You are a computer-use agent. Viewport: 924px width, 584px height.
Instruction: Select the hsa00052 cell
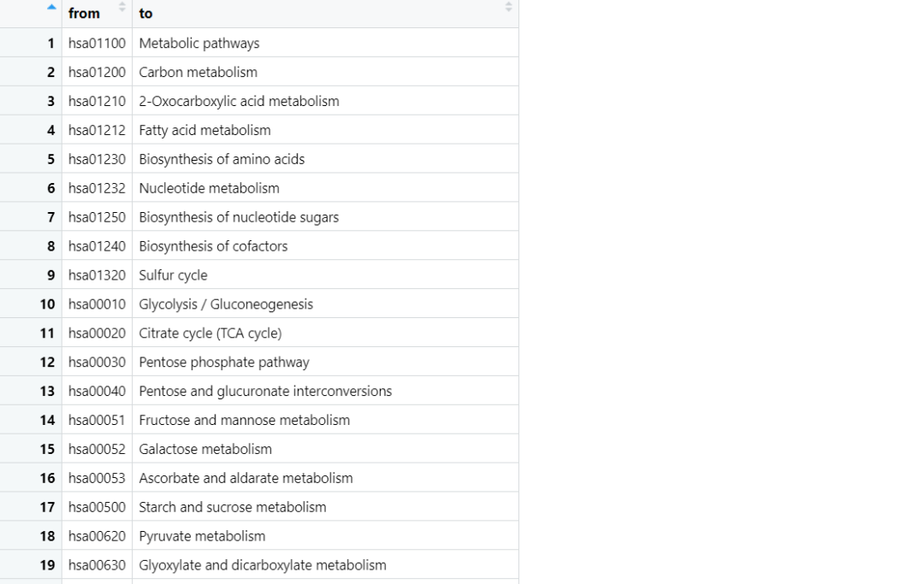pos(97,449)
